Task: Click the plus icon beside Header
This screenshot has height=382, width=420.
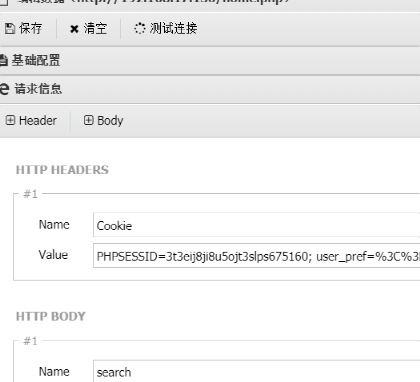Action: (10, 120)
